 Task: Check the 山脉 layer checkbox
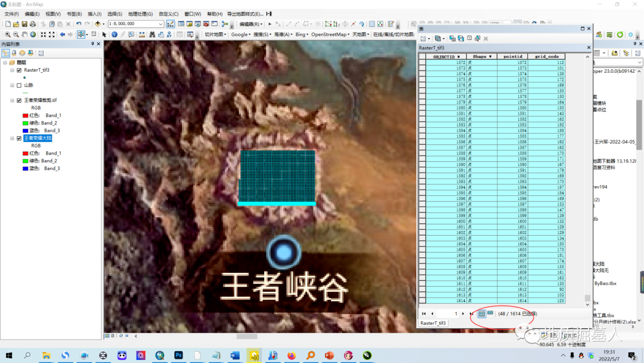19,85
